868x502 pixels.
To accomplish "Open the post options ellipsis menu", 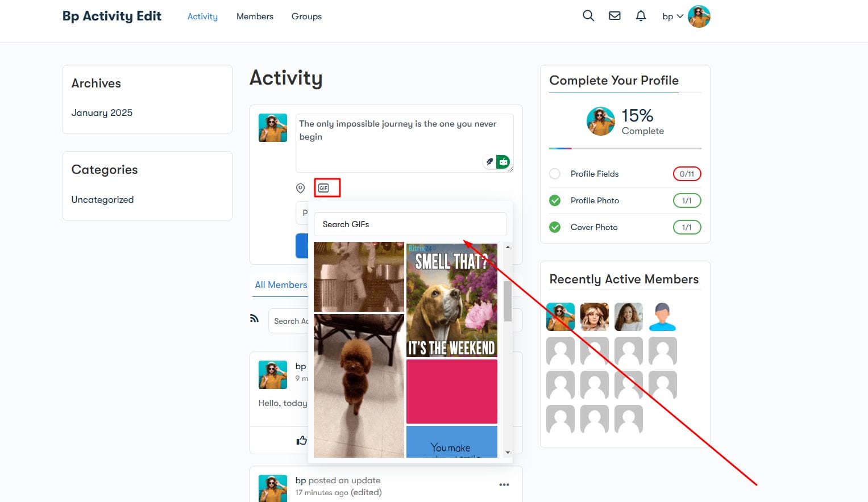I will (x=504, y=484).
